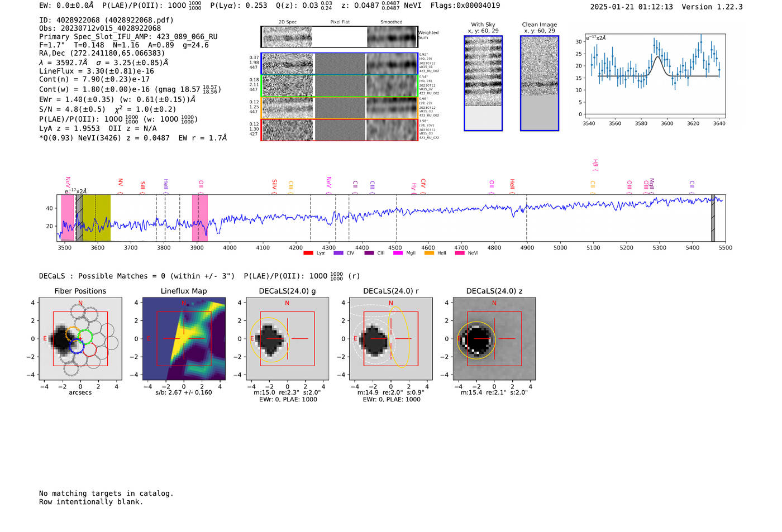This screenshot has width=782, height=532.
Task: Click the MgII magenta legend swatch
Action: 398,253
